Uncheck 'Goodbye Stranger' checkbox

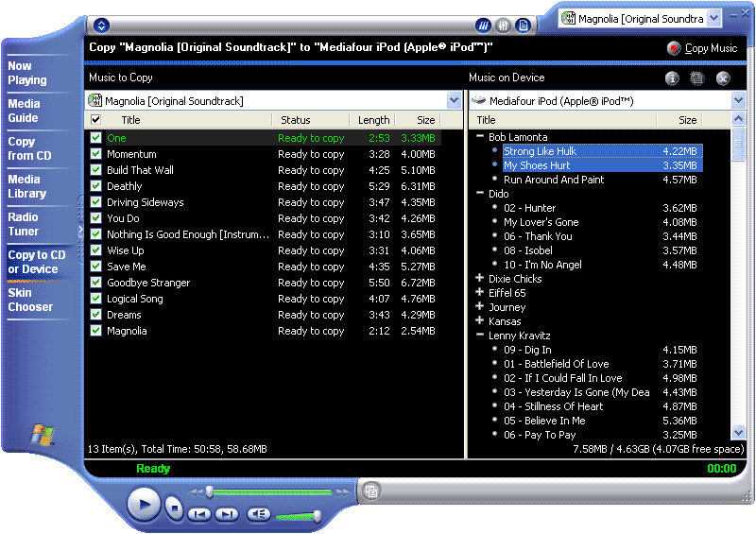(96, 283)
